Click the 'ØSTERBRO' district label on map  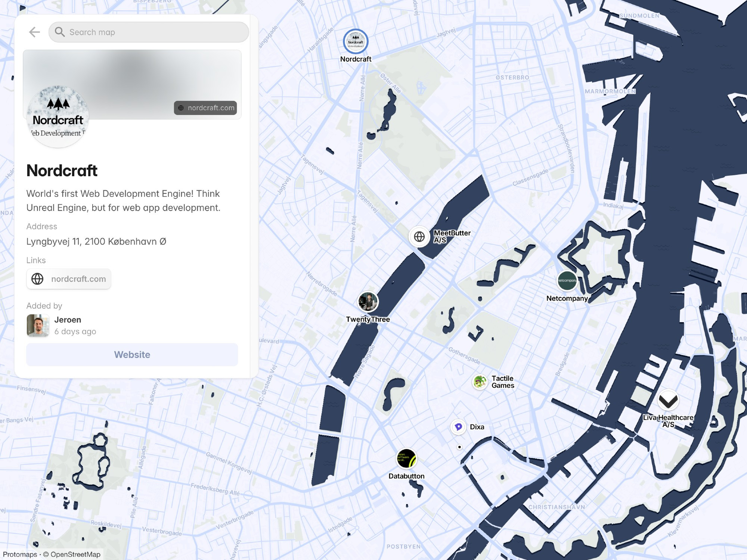click(512, 78)
